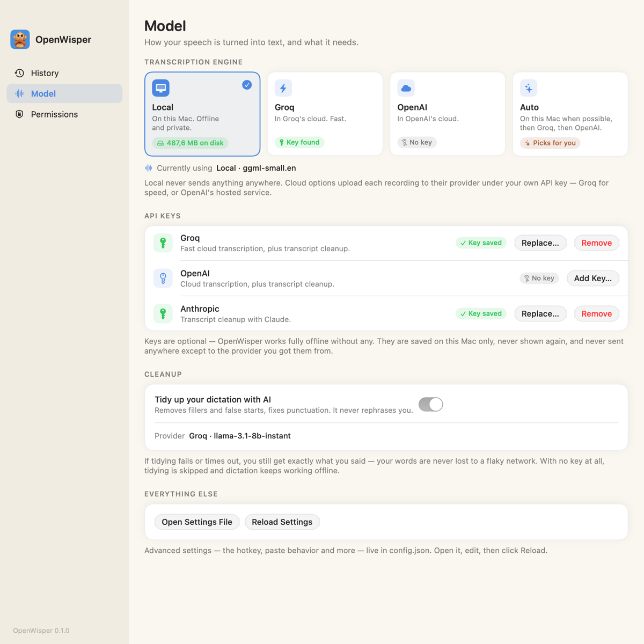This screenshot has width=644, height=644.
Task: Open the settings file
Action: click(197, 522)
